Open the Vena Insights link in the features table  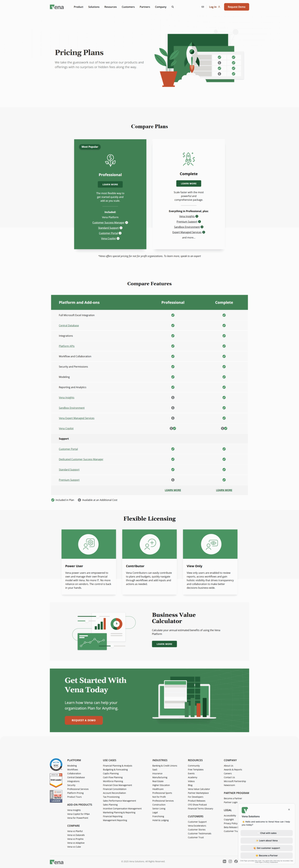coord(66,397)
